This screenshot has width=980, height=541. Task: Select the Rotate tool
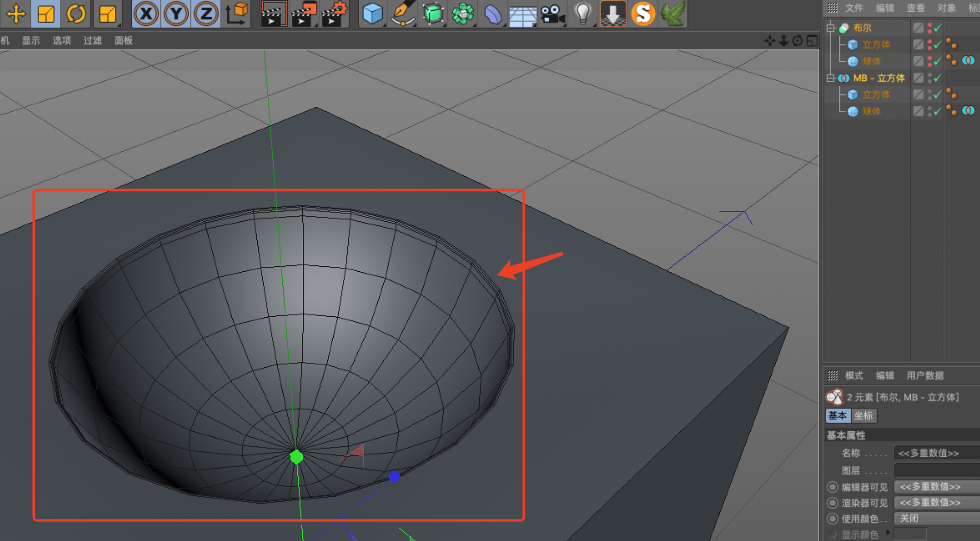click(76, 13)
